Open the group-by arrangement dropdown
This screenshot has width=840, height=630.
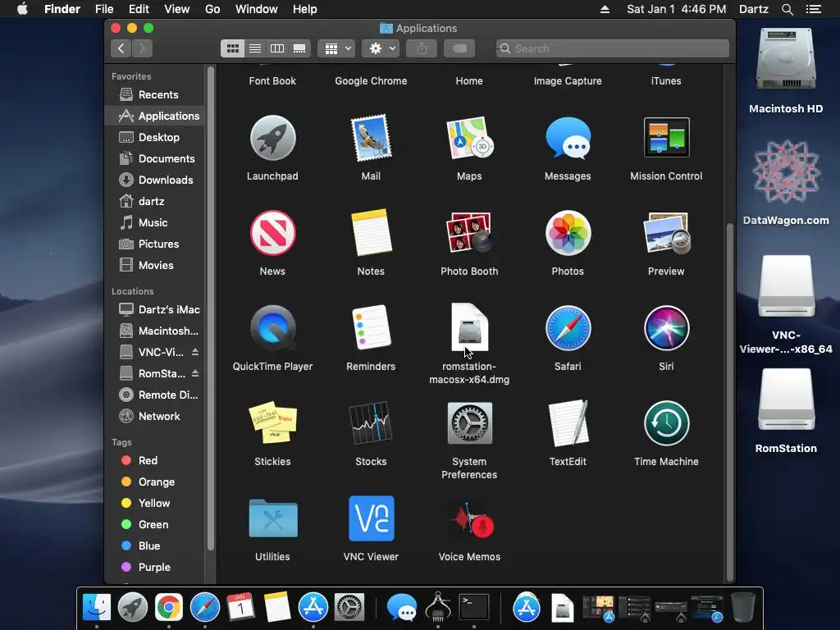336,48
